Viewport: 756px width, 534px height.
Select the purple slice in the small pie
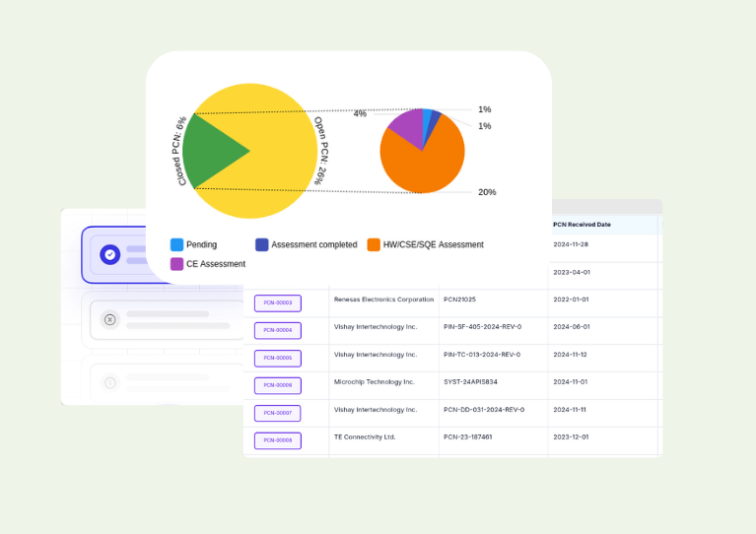pos(407,127)
